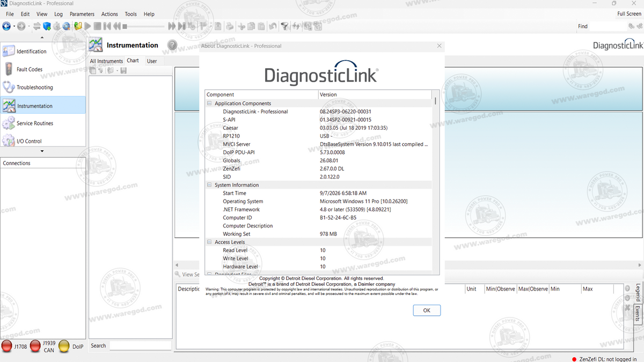
Task: Click the funnel Filter toolbar icon
Action: (x=284, y=26)
